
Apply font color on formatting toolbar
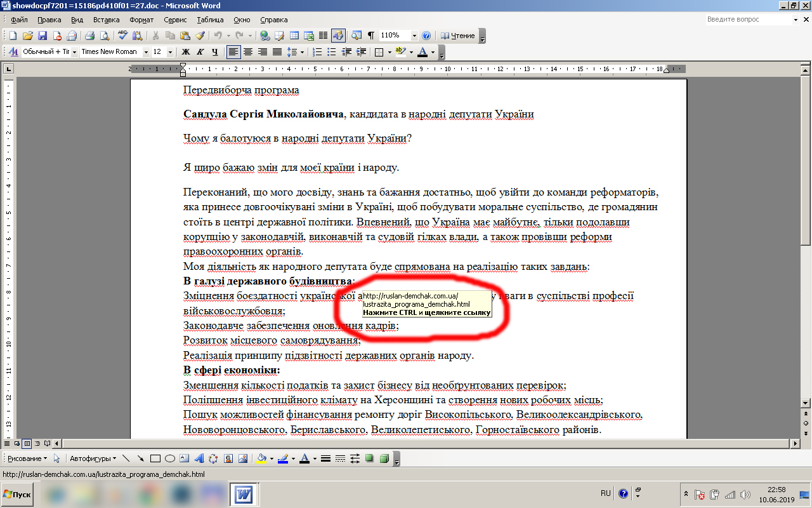423,52
